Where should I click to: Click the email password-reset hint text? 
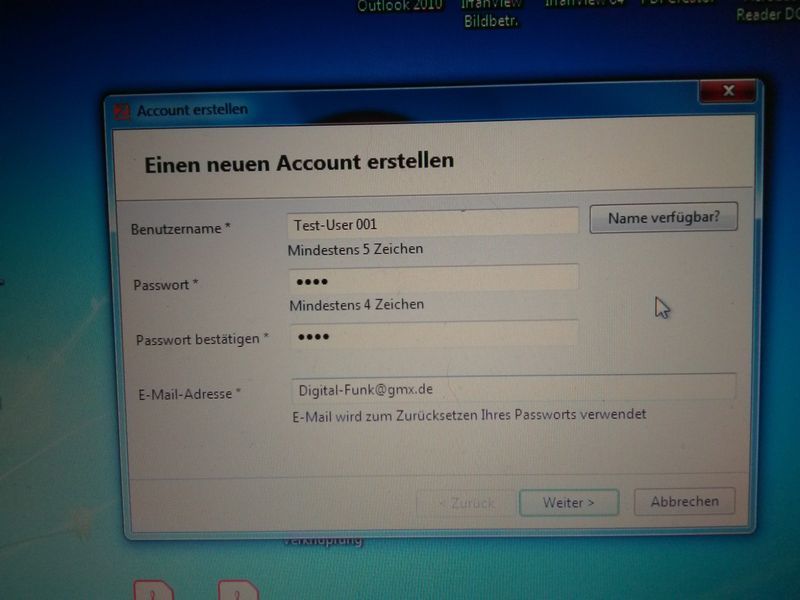469,415
